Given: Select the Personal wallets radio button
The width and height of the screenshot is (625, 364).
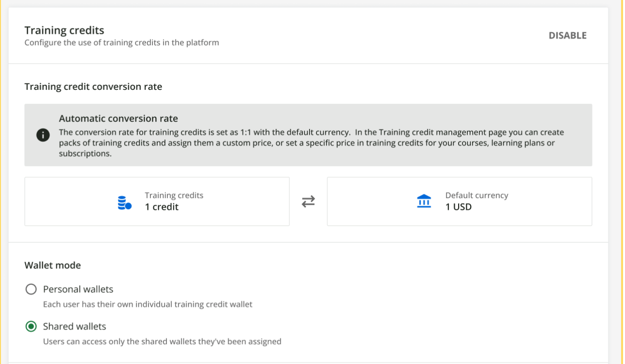Looking at the screenshot, I should (x=31, y=289).
